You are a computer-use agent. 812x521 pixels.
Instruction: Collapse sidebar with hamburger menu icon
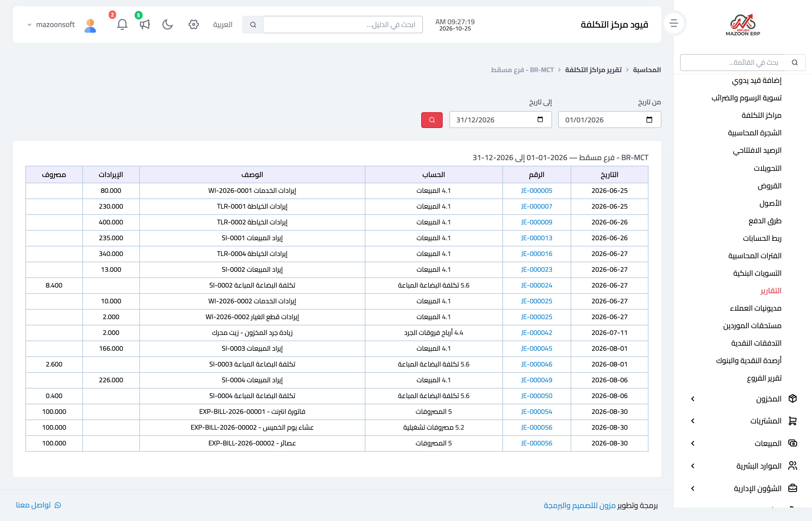[674, 23]
